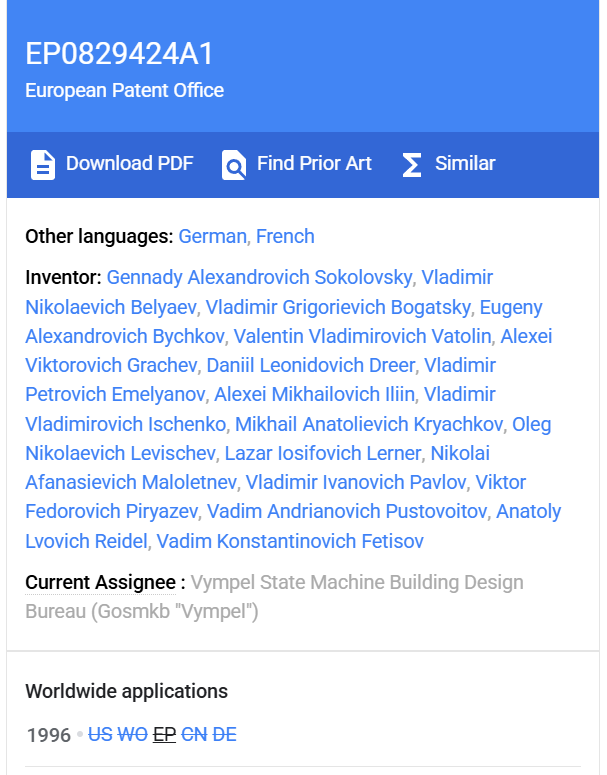The image size is (607, 775).
Task: Click the Similar sigma icon
Action: point(412,164)
